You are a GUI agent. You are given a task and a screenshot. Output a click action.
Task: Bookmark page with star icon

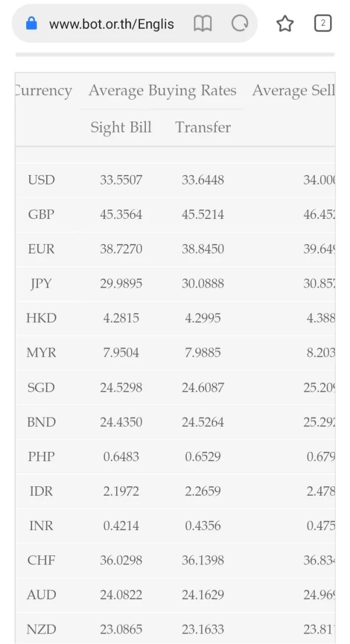[285, 23]
